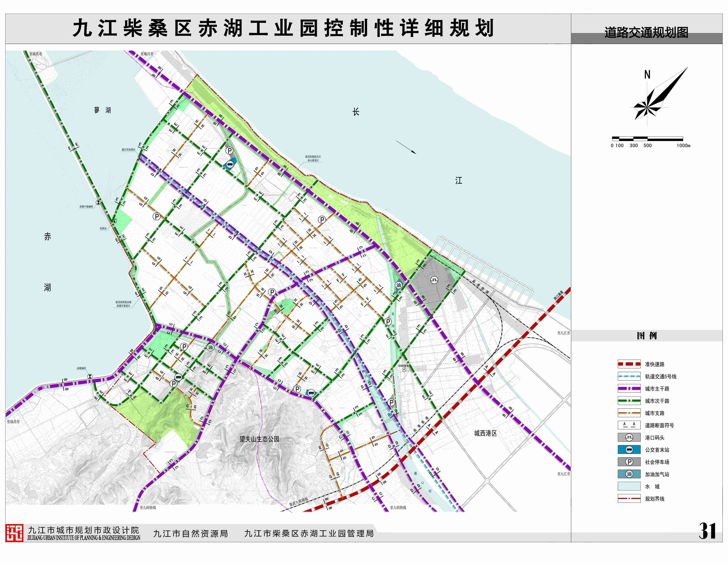
Task: Click the 道路断面符号 legend text
Action: click(659, 425)
